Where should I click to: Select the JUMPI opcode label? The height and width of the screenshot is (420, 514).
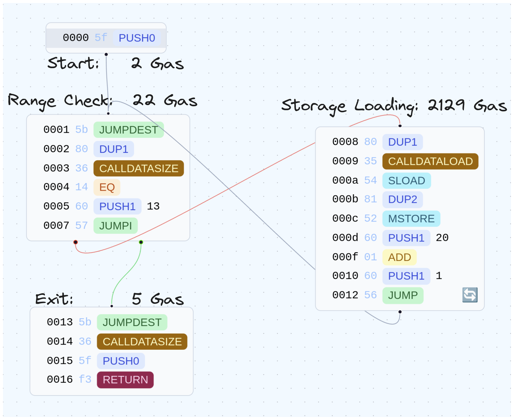pyautogui.click(x=116, y=226)
